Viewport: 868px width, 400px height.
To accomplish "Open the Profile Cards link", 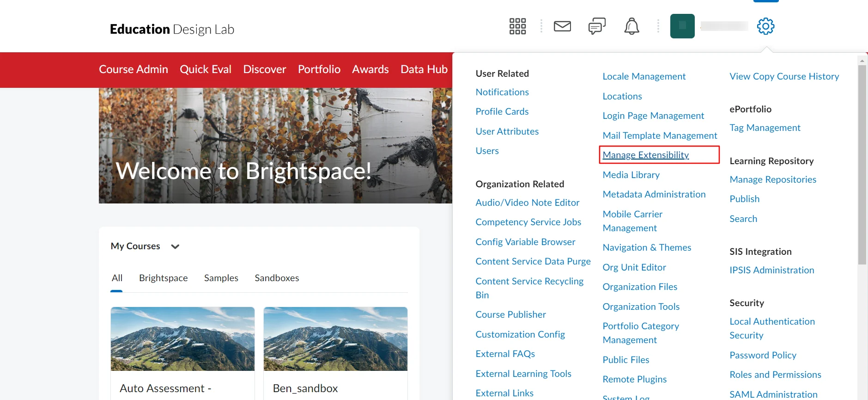I will point(502,111).
